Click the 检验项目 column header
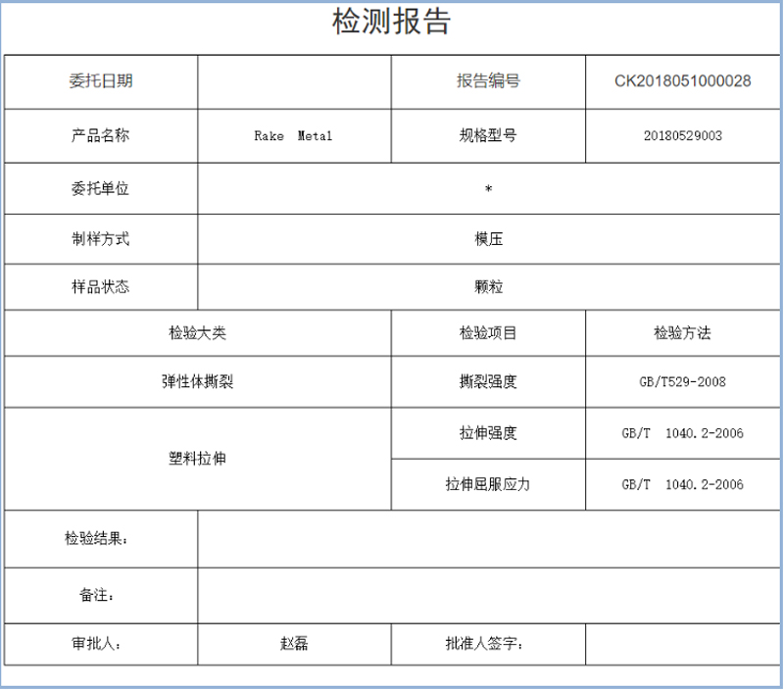The image size is (784, 690). 488,333
